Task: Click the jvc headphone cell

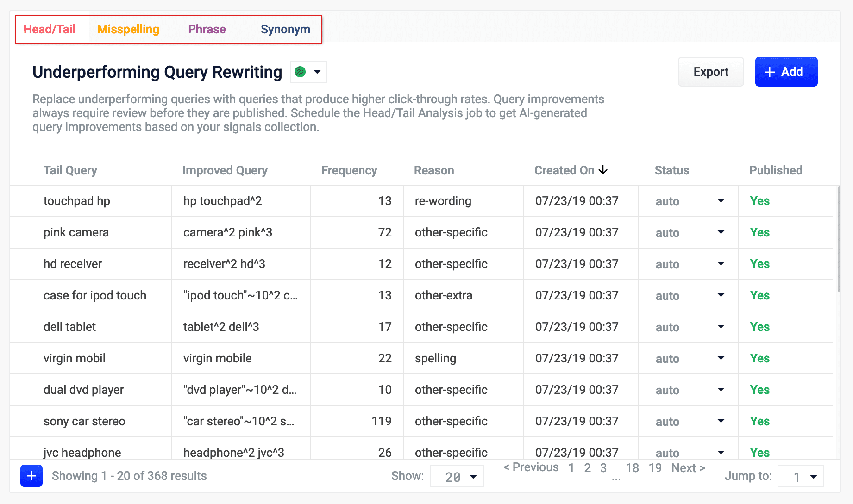Action: 91,449
